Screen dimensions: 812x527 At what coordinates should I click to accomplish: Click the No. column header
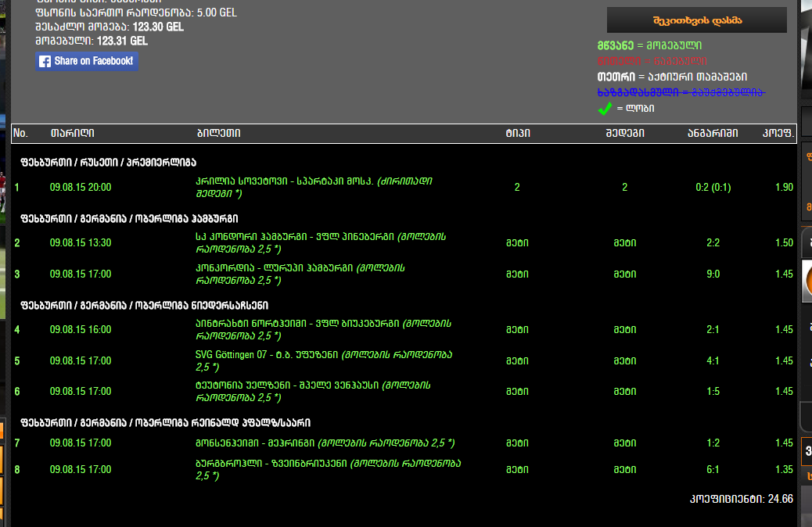(x=20, y=134)
